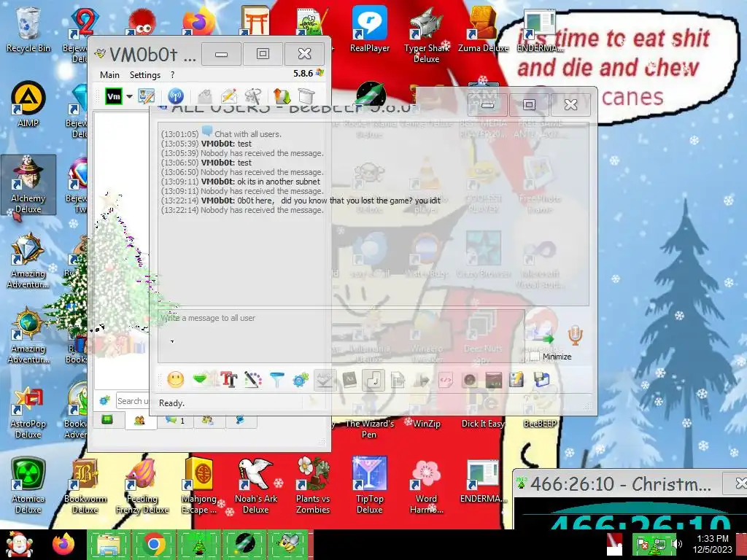Save chat with floppy pencil icon

(x=517, y=379)
